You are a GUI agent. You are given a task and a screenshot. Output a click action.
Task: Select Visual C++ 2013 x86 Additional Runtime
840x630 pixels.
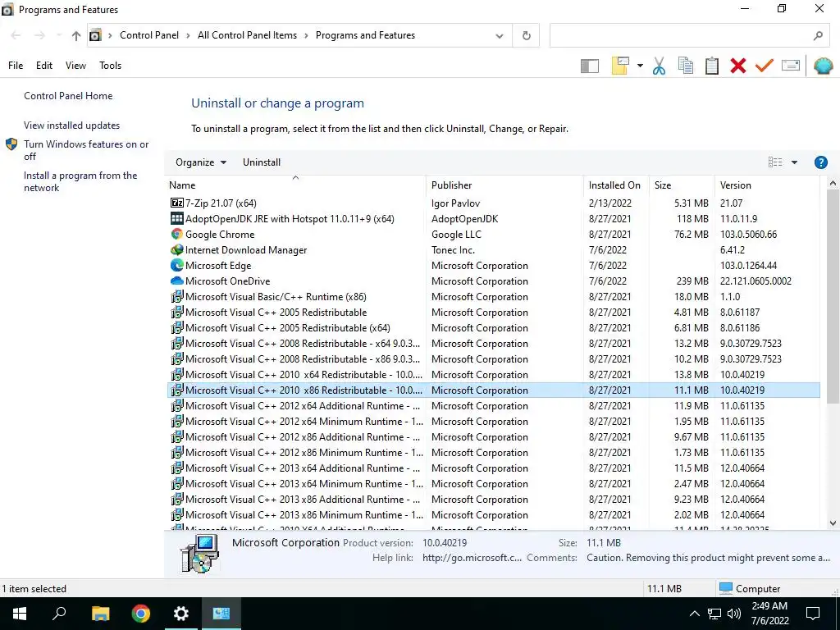click(x=493, y=499)
